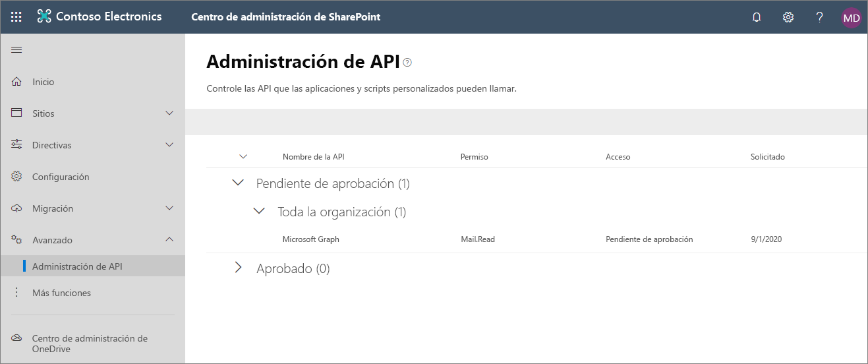This screenshot has height=364, width=868.
Task: Expand the Directivas menu chevron
Action: [169, 145]
